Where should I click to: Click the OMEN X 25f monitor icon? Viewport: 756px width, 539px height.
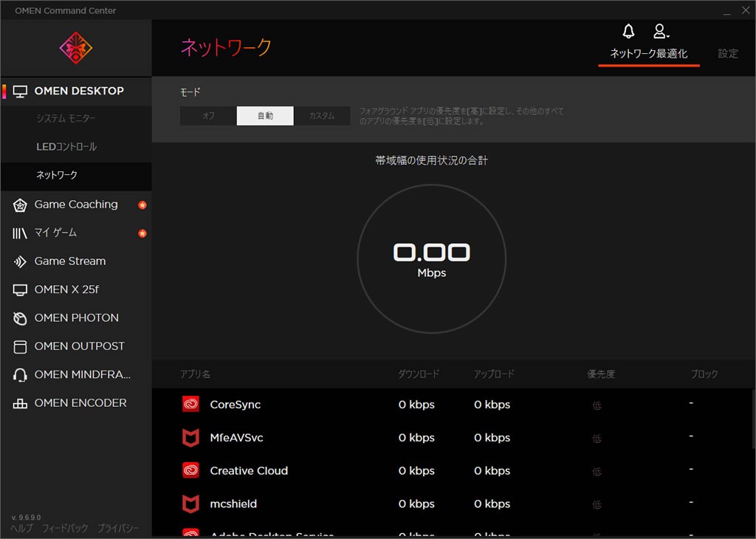(20, 289)
